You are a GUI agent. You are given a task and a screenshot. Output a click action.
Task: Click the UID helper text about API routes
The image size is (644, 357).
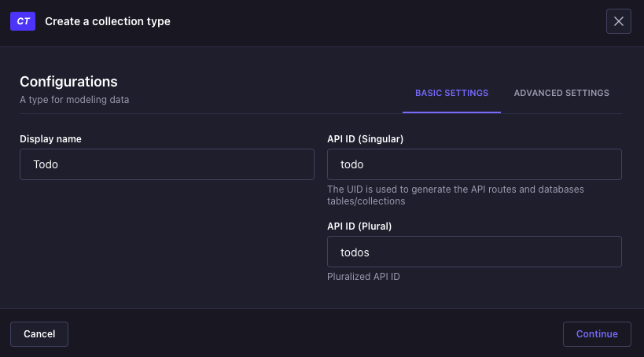pos(455,195)
